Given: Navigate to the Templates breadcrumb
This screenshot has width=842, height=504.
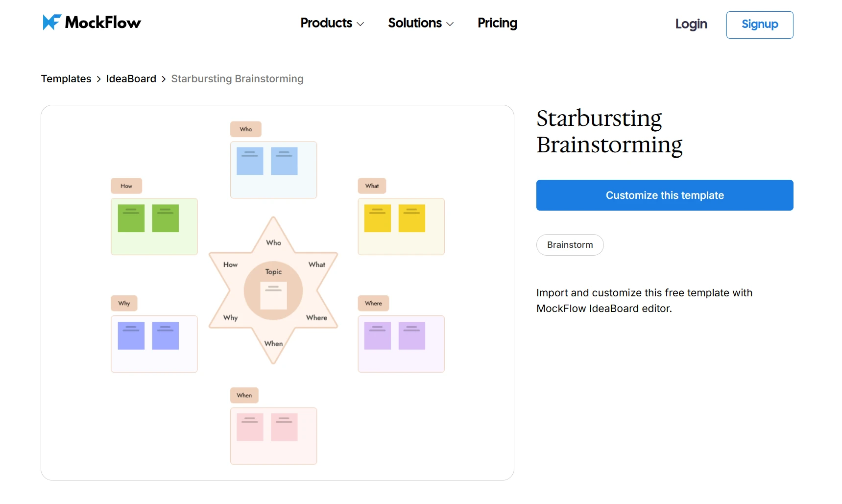Looking at the screenshot, I should tap(66, 78).
